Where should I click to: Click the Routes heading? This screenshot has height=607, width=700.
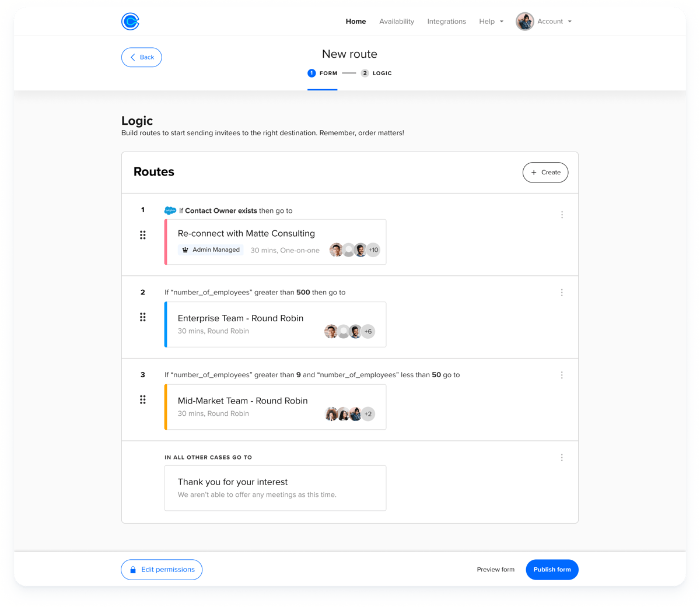[154, 172]
